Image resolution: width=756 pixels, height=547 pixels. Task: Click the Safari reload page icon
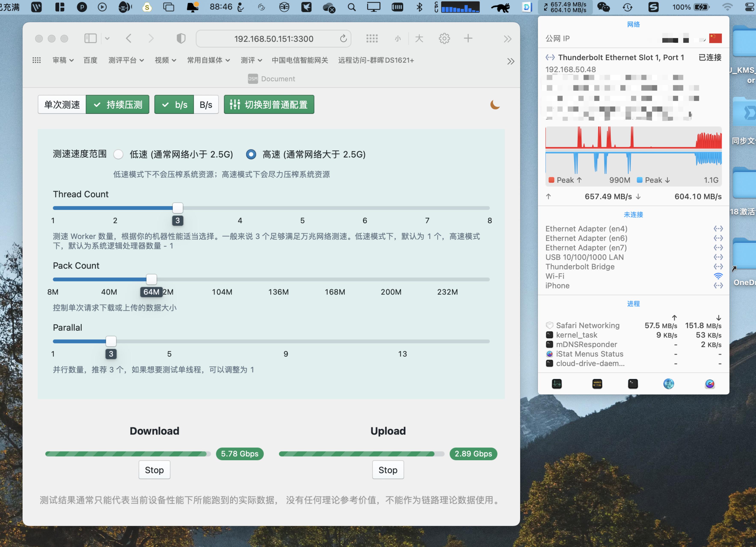(343, 39)
